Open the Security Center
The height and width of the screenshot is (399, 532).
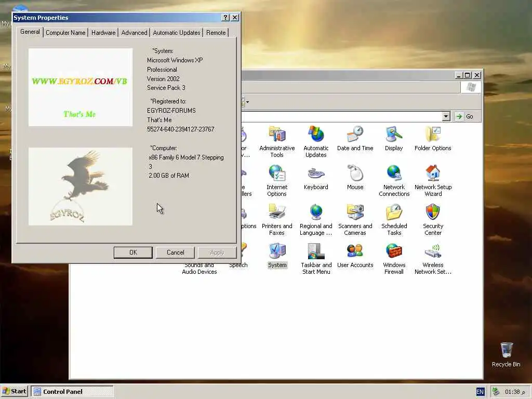pos(433,220)
